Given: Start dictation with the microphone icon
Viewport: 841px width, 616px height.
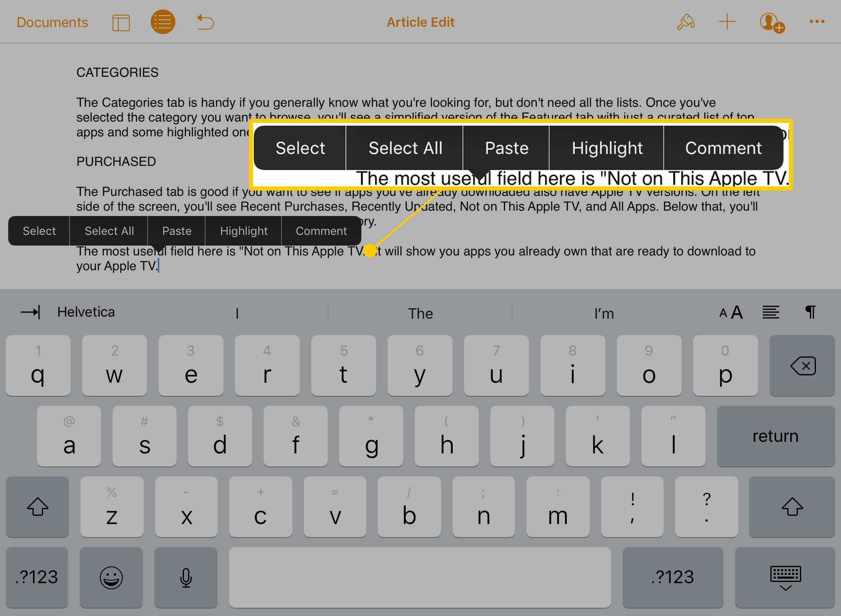Looking at the screenshot, I should pyautogui.click(x=186, y=577).
